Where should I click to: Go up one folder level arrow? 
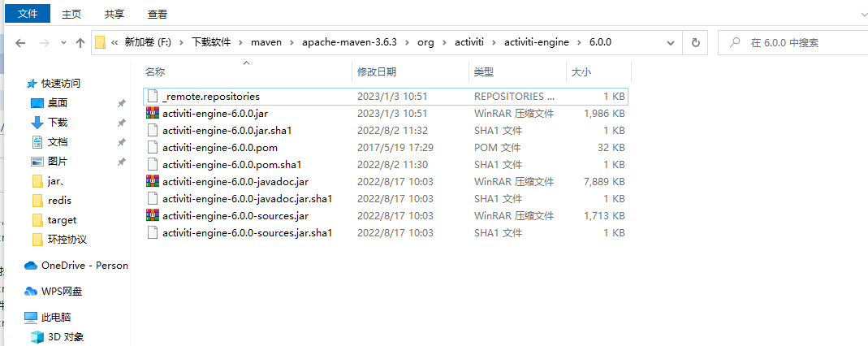[80, 42]
